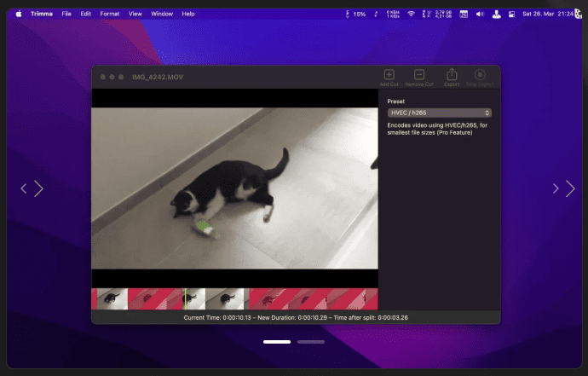Click the memory usage GB indicator
Viewport: 588px width, 376px height.
pyautogui.click(x=437, y=14)
